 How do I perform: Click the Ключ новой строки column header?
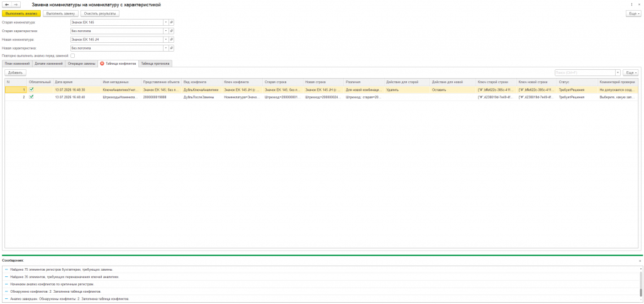536,82
